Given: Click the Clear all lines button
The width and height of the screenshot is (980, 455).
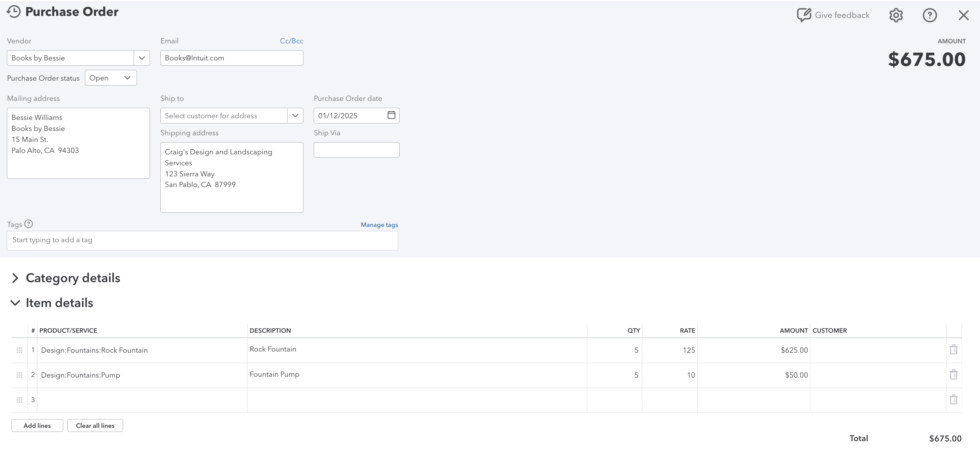Looking at the screenshot, I should 95,426.
